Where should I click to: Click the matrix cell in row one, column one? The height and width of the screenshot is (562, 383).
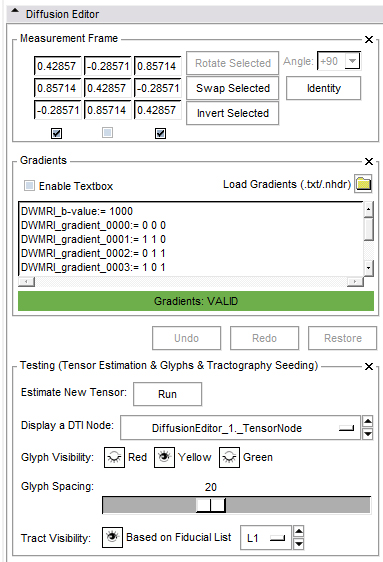pos(58,66)
